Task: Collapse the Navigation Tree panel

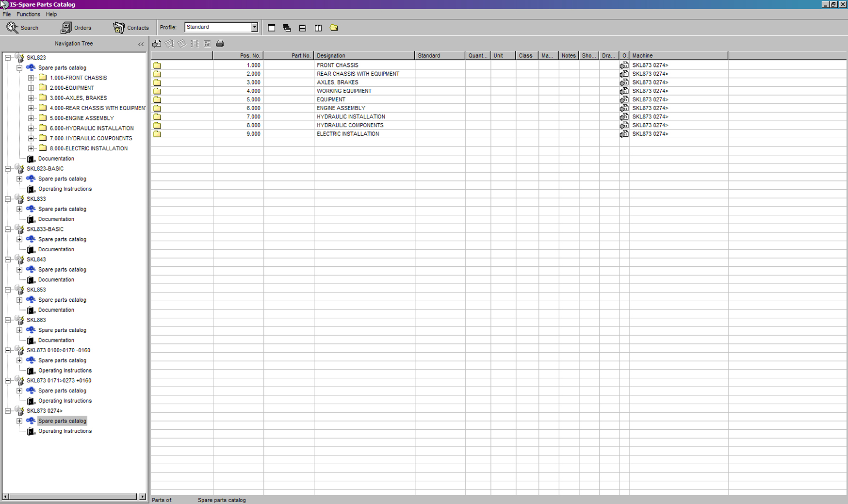Action: pos(141,44)
